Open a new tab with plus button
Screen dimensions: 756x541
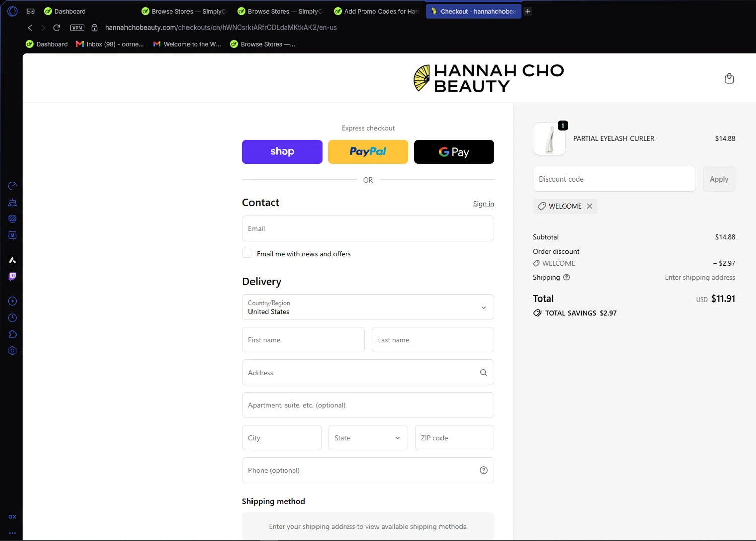tap(528, 11)
